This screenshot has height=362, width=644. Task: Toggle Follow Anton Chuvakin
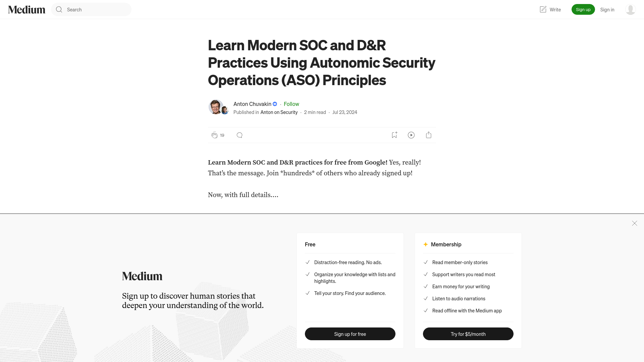(291, 104)
